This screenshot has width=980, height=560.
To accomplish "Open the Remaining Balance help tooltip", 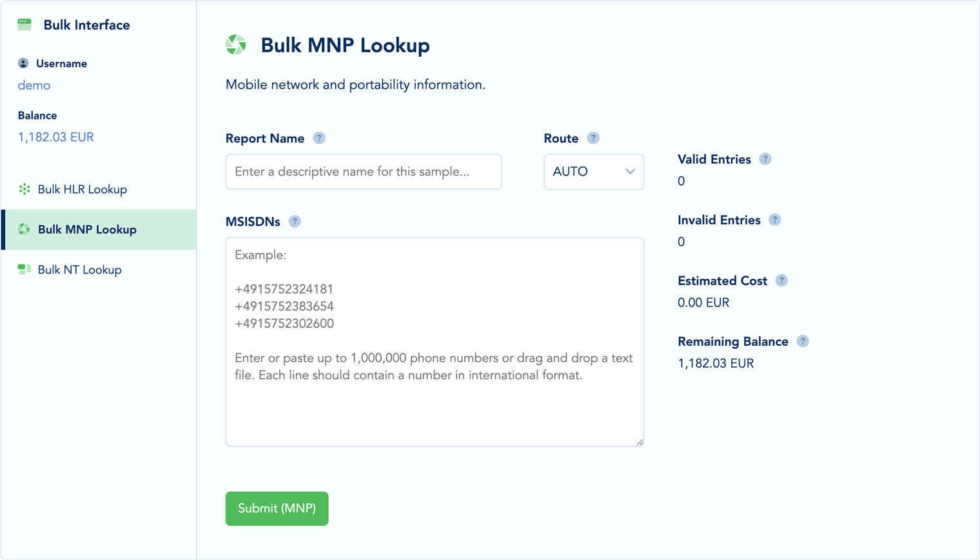I will pos(803,341).
